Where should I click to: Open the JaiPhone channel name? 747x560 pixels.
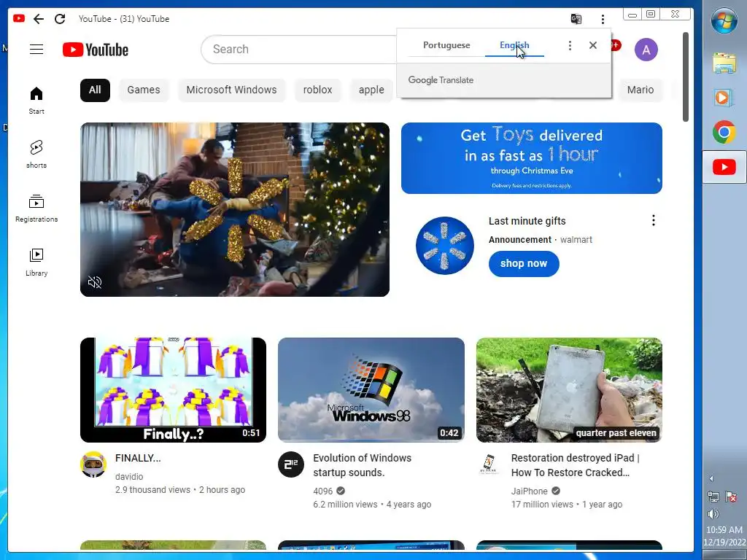pos(530,491)
